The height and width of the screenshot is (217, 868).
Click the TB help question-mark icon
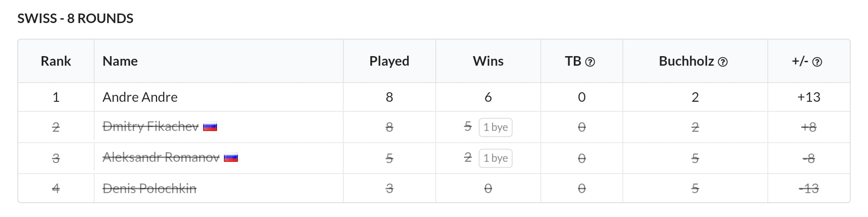[x=590, y=62]
